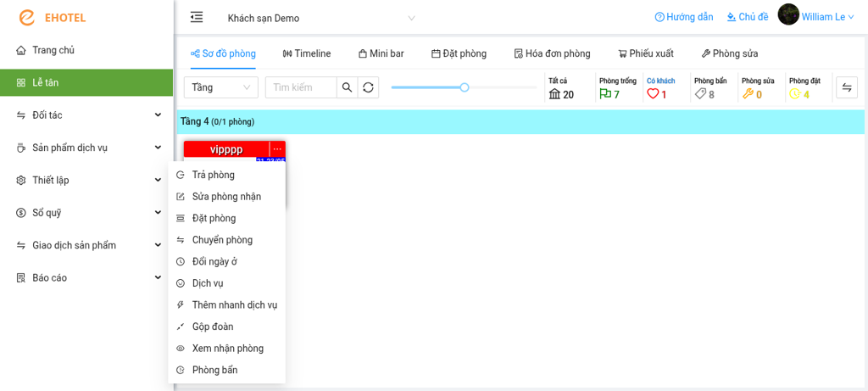
Task: Click the swap arrows button at right of filters
Action: (847, 87)
